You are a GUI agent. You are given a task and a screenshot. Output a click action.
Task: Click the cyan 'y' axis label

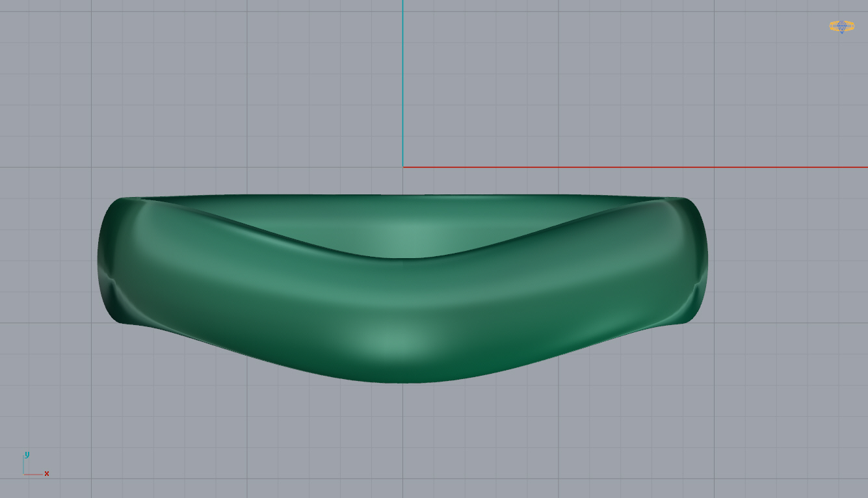27,454
